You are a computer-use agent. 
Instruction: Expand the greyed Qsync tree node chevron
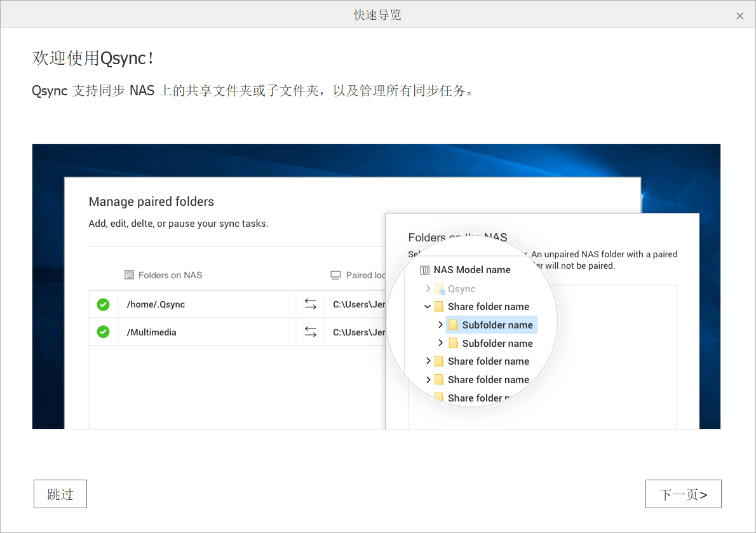(x=428, y=288)
